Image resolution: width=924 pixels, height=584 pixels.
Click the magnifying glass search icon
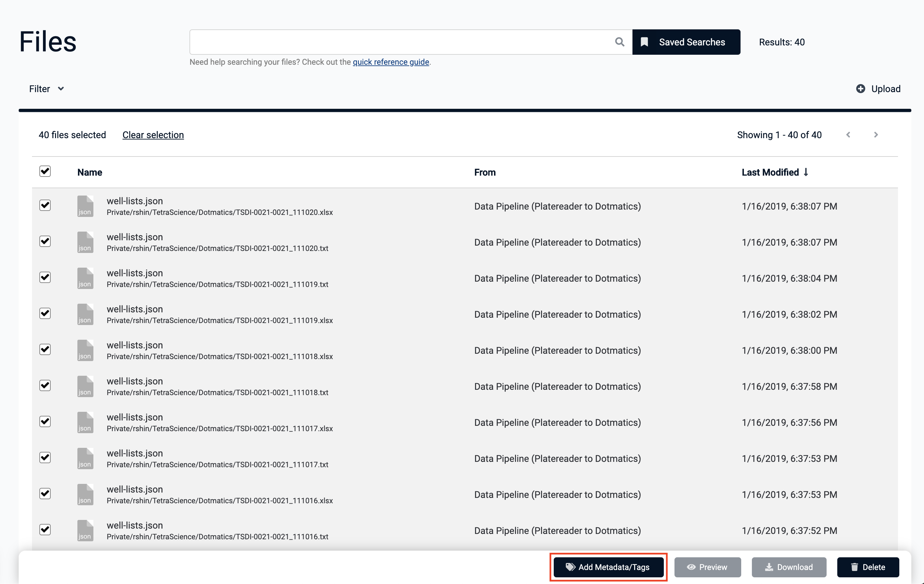pos(619,42)
